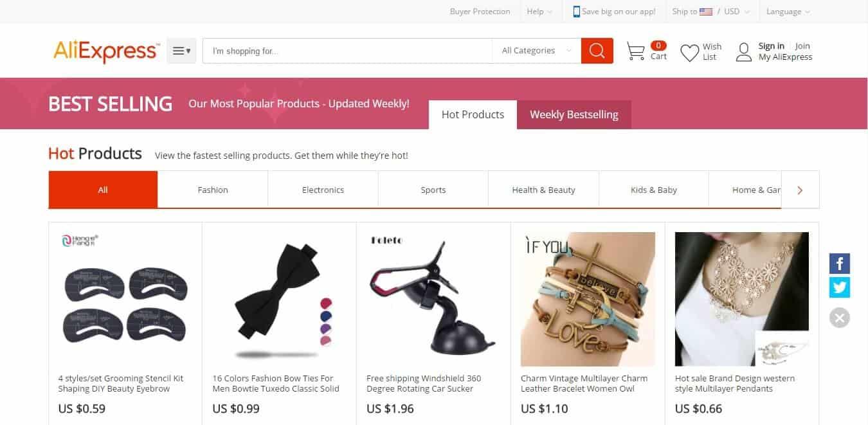Click the AliExpress logo
This screenshot has height=425, width=868.
pos(107,51)
